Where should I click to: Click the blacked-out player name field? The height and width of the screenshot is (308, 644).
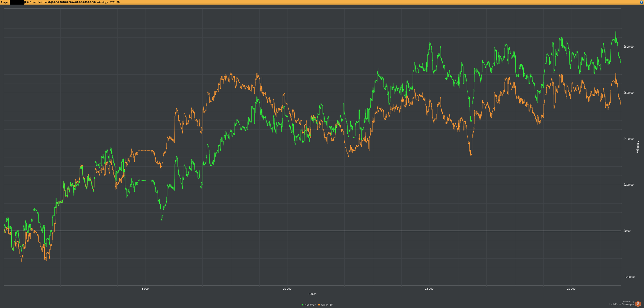[x=17, y=2]
